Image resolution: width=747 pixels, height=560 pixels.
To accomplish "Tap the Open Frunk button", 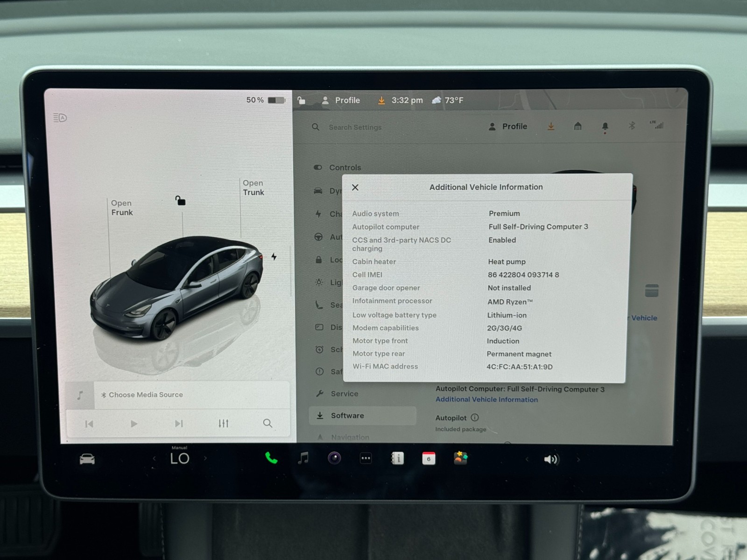I will click(x=122, y=208).
